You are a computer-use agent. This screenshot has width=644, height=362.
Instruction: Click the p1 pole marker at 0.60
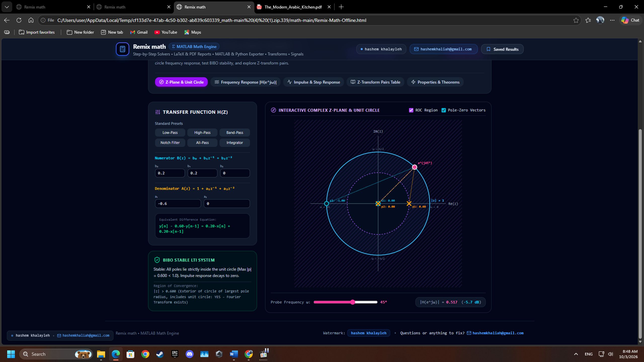click(x=409, y=203)
